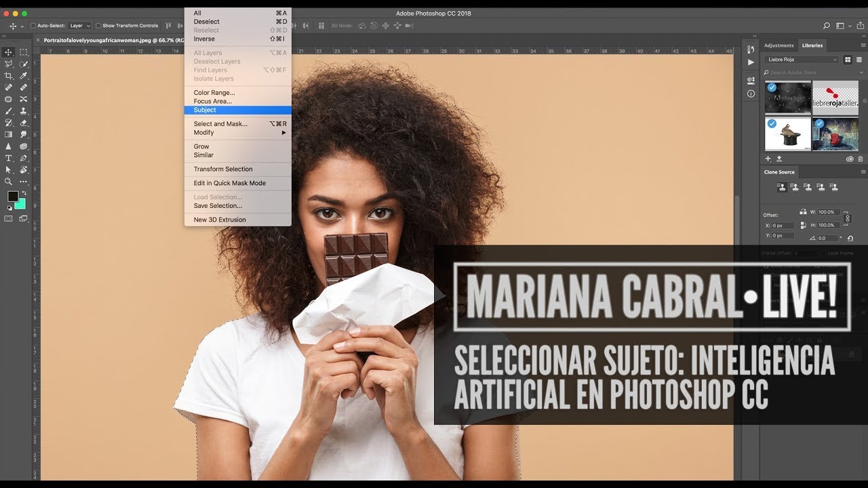Select the Crop tool
868x488 pixels.
[8, 75]
